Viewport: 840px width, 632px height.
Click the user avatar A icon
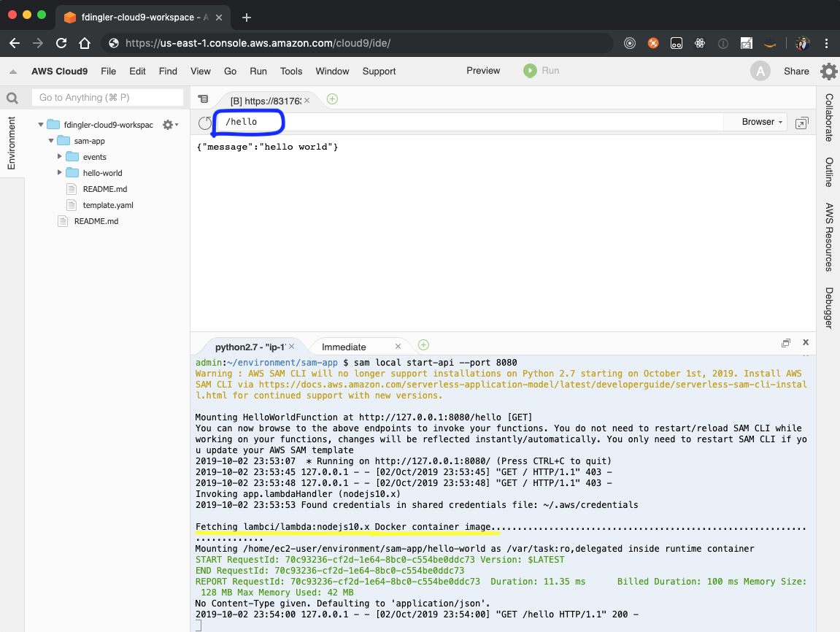[x=760, y=71]
